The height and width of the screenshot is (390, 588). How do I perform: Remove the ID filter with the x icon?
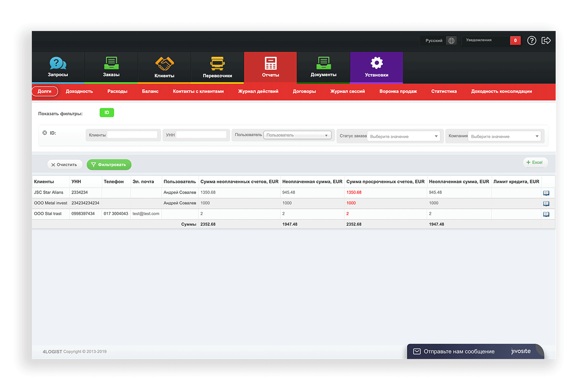[x=45, y=133]
